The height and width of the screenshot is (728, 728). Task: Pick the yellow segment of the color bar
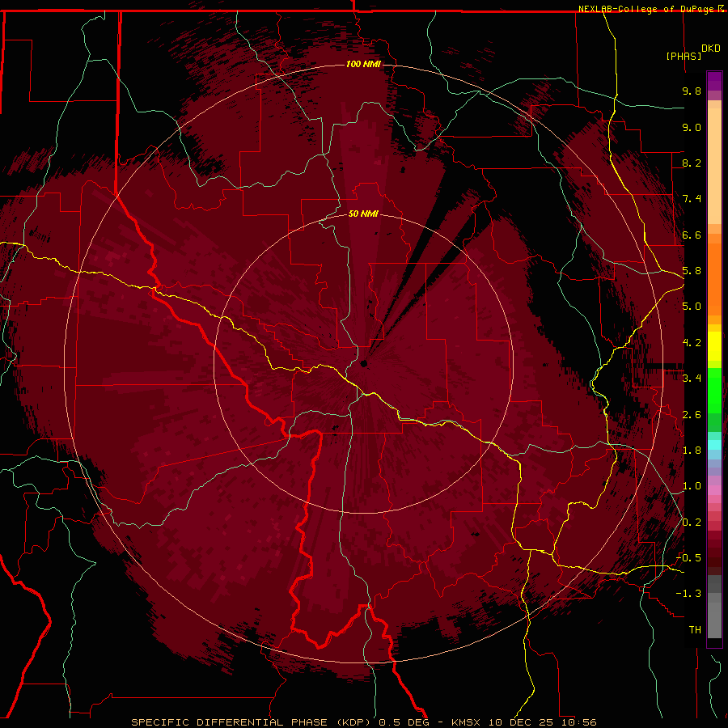click(714, 346)
